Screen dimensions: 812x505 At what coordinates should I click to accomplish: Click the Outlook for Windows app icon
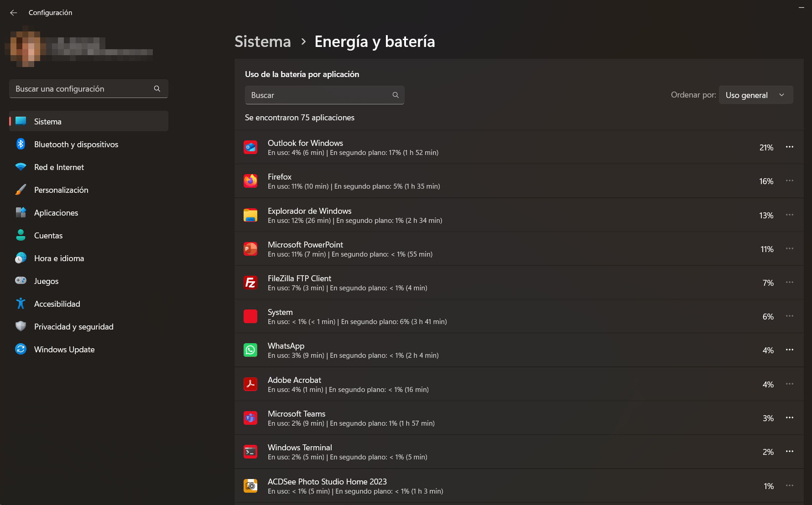pos(250,147)
